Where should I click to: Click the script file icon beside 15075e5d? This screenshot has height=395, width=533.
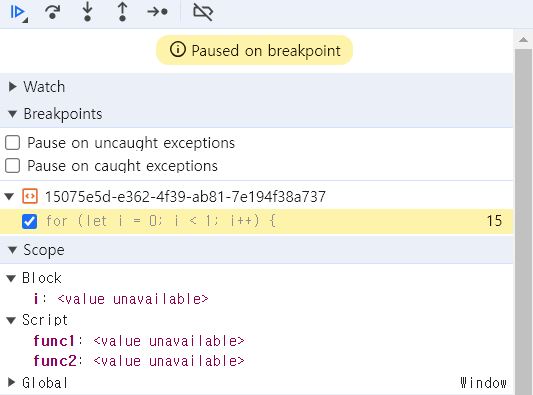30,196
